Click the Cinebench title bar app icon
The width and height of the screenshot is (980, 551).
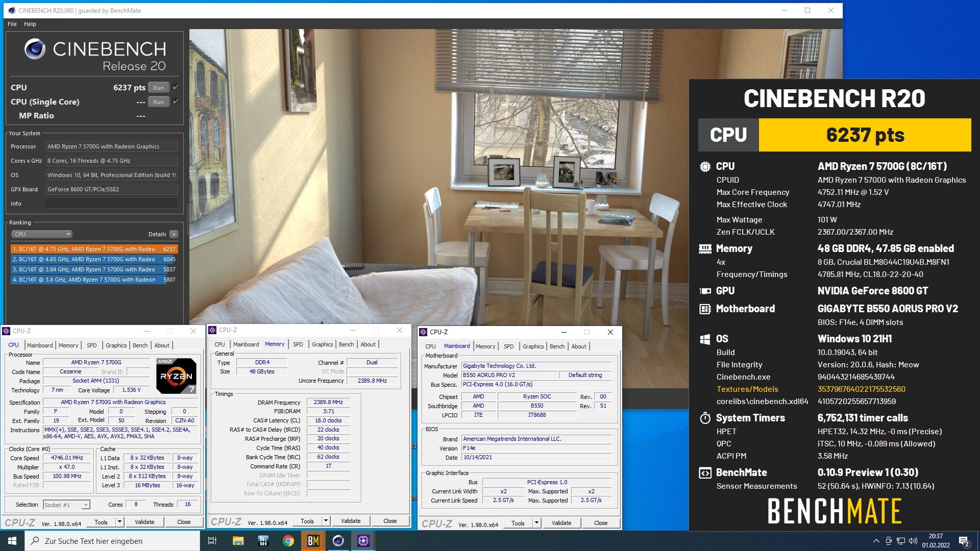point(12,10)
